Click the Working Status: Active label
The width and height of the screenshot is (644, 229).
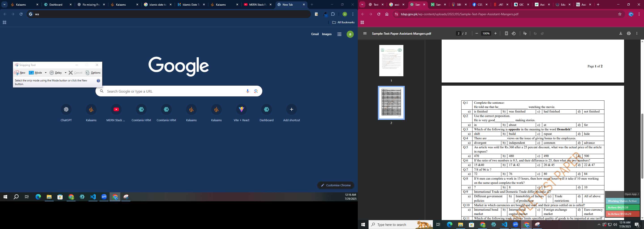tap(622, 201)
